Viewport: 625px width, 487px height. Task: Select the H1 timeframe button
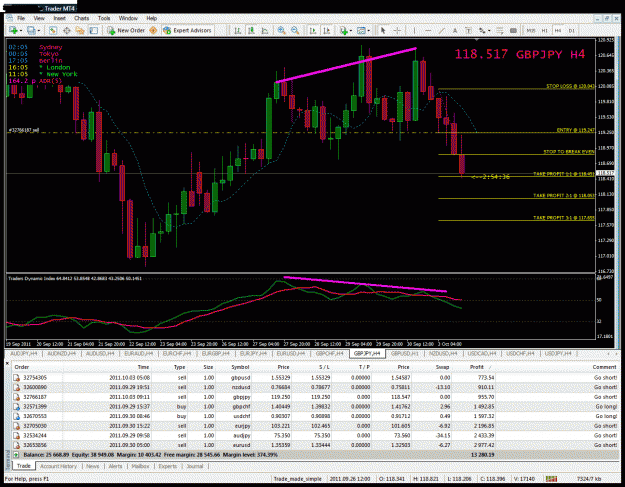coord(544,30)
